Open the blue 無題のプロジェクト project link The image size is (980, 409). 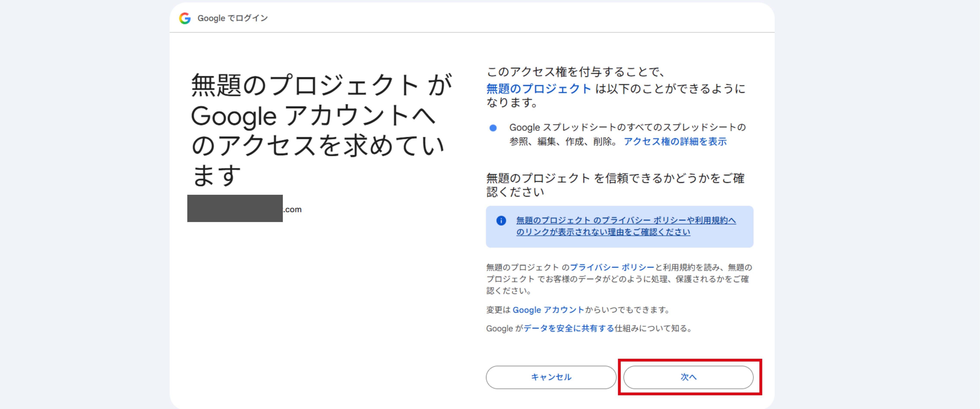538,89
